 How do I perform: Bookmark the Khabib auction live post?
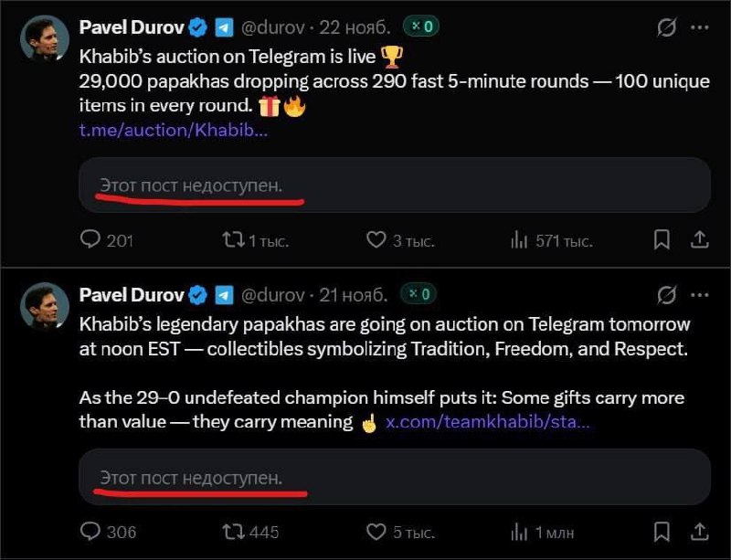(662, 240)
